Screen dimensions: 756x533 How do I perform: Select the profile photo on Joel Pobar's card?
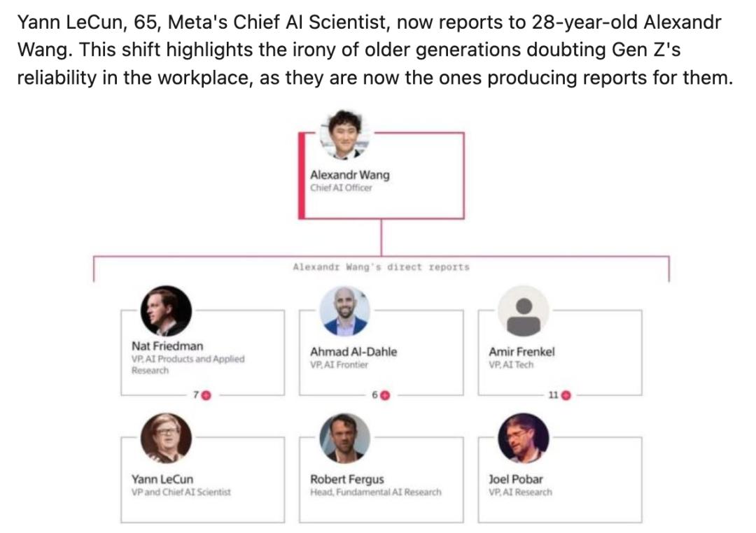(x=523, y=438)
